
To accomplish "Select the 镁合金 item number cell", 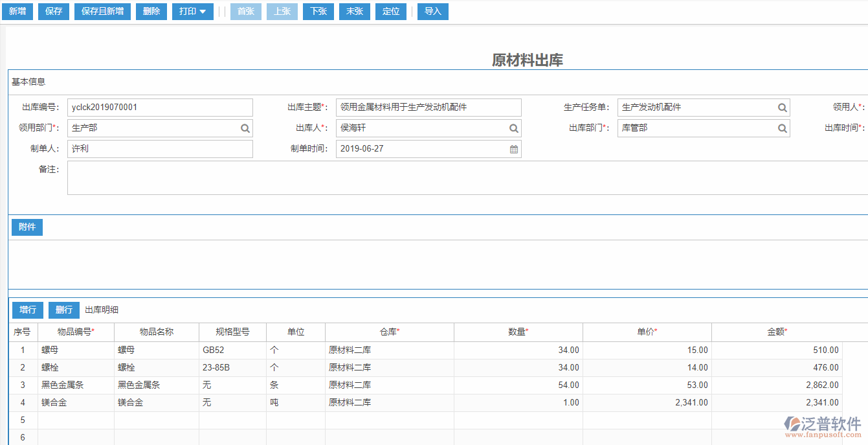I will [76, 402].
